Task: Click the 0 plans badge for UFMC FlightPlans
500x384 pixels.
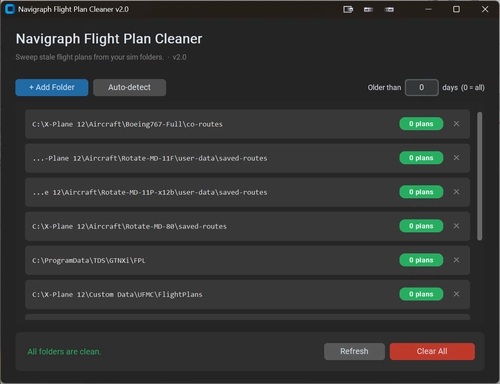Action: tap(421, 294)
